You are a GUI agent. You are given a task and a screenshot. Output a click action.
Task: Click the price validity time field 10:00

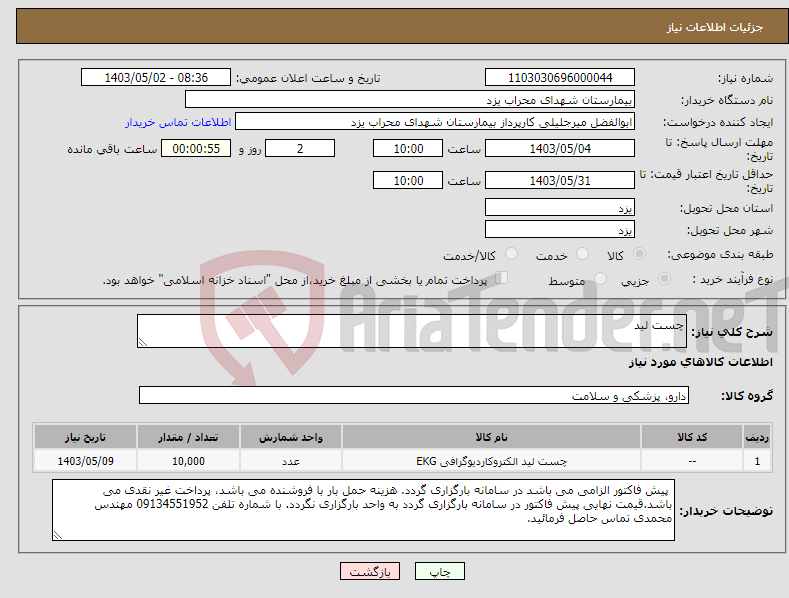pos(408,180)
